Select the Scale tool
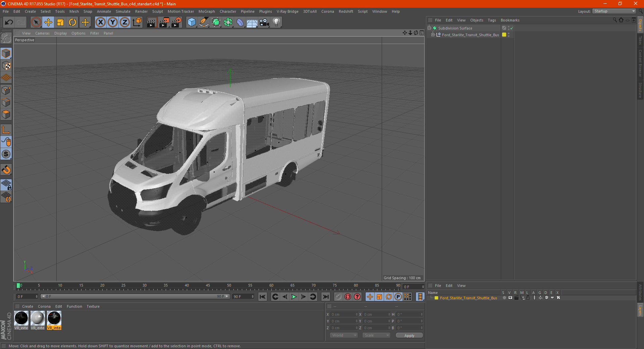Viewport: 644px width, 349px height. 60,22
